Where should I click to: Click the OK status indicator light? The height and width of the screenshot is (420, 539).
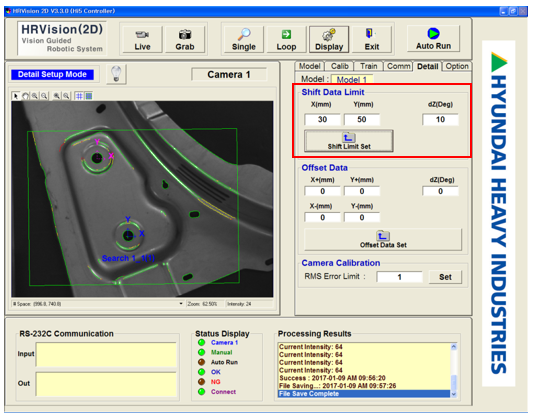tap(201, 372)
